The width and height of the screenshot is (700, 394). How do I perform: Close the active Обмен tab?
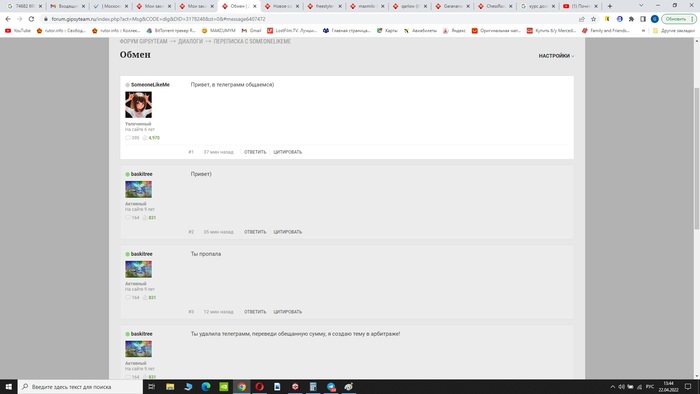254,6
